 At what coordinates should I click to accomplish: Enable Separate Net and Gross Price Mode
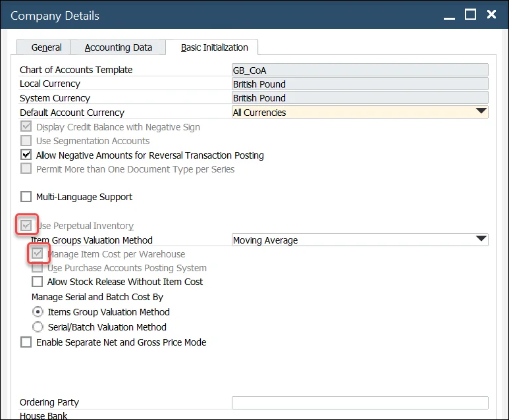[x=26, y=342]
